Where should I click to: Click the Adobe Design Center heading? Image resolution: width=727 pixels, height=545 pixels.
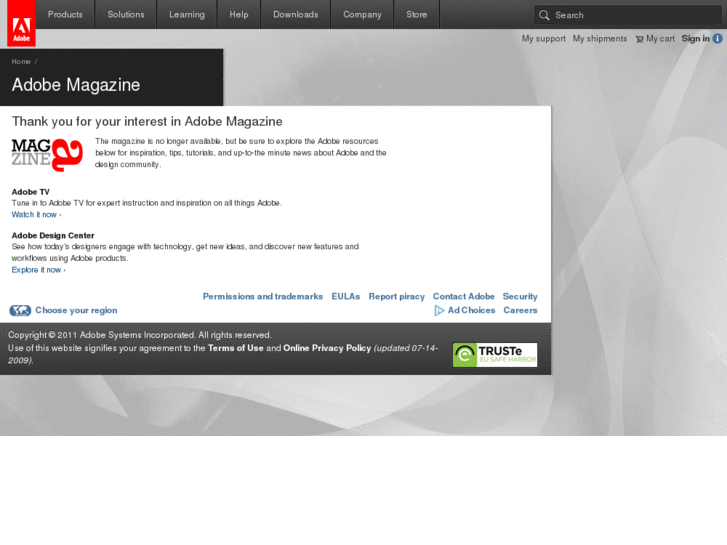pyautogui.click(x=53, y=236)
